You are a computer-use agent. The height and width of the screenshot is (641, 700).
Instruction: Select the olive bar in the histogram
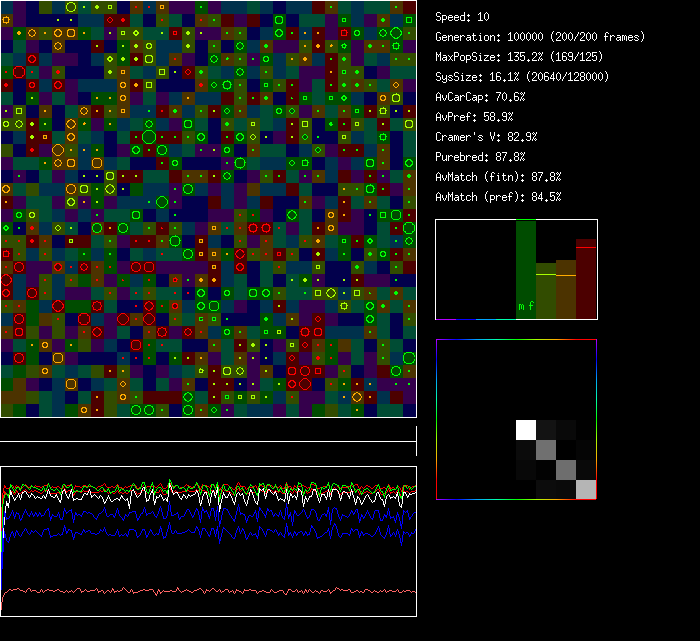[546, 292]
